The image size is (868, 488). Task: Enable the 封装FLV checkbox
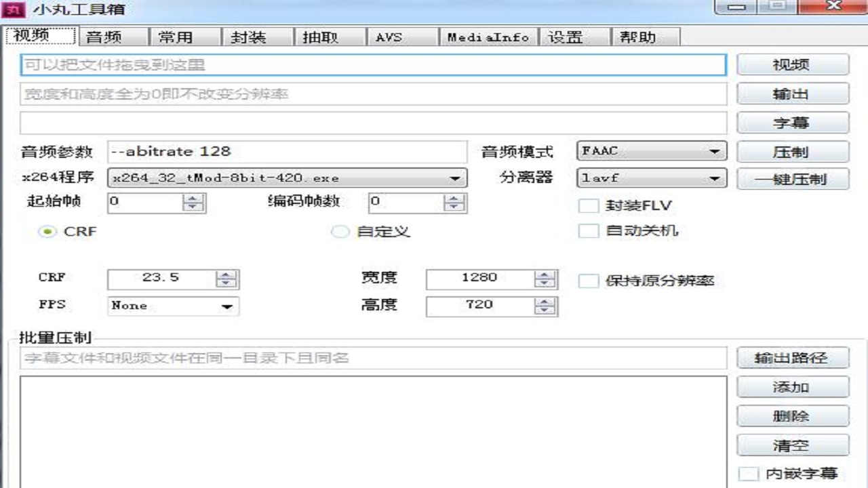click(x=588, y=206)
